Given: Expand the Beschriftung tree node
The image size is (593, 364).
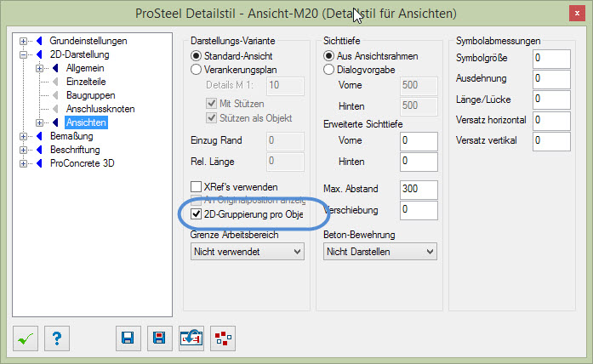Looking at the screenshot, I should click(x=24, y=150).
